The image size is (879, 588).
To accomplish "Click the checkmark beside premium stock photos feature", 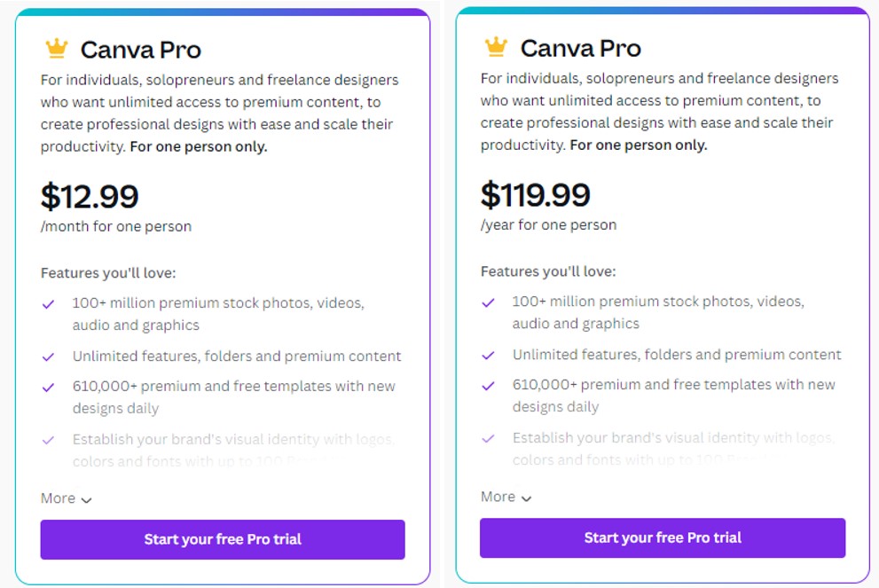I will [x=49, y=304].
